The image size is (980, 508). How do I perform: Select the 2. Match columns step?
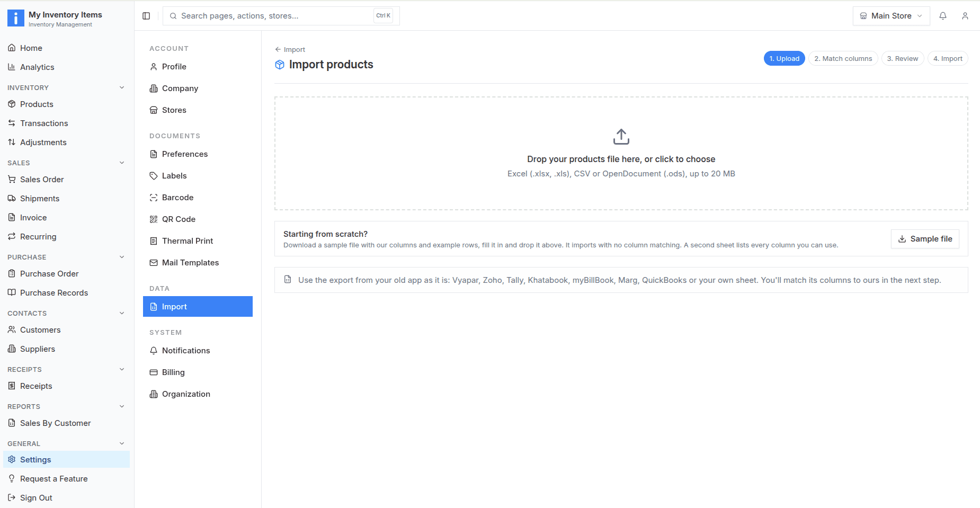pos(843,58)
